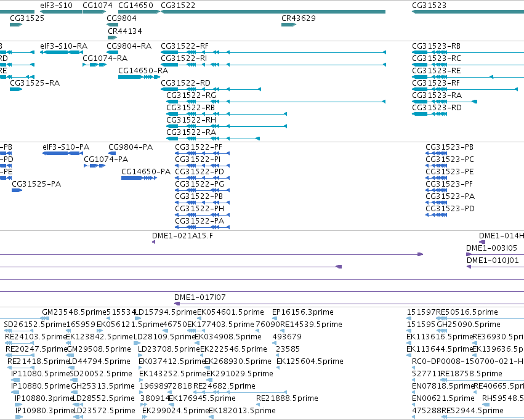This screenshot has height=420, width=524.
Task: Select transcript eIF3-S10-RA label
Action: (64, 46)
